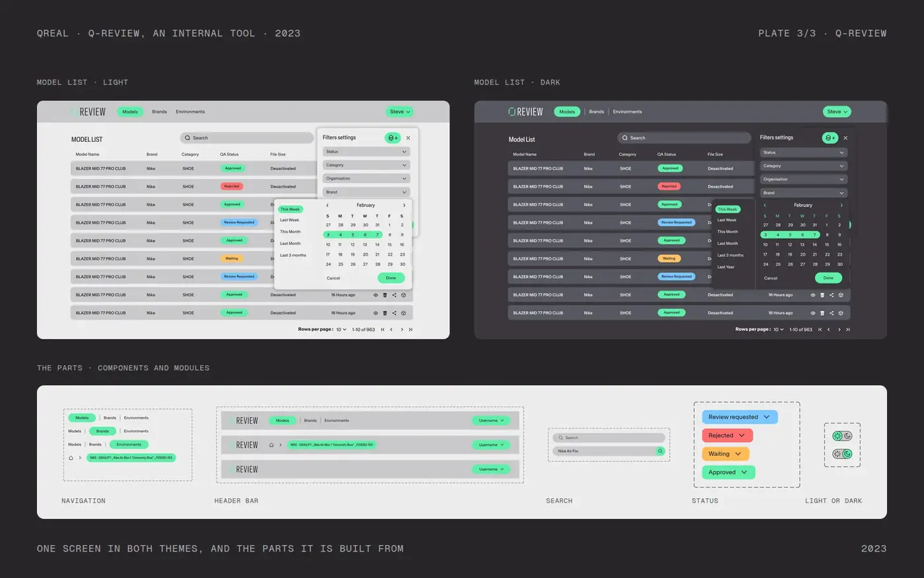Jump to the first page in the dark list

click(820, 330)
